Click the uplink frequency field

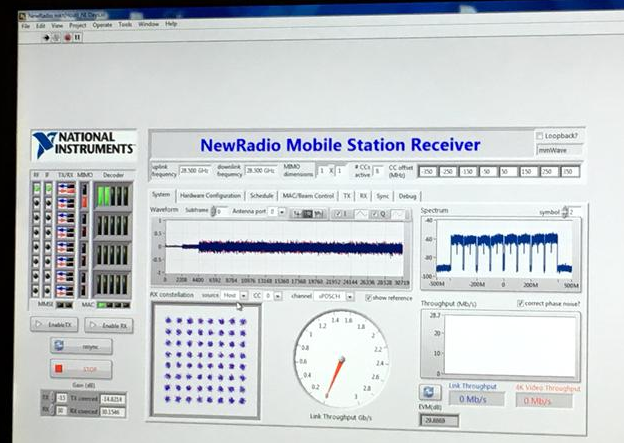(194, 170)
